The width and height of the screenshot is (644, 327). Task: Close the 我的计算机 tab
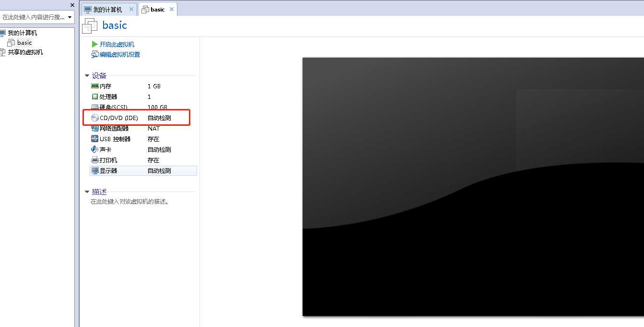coord(131,9)
